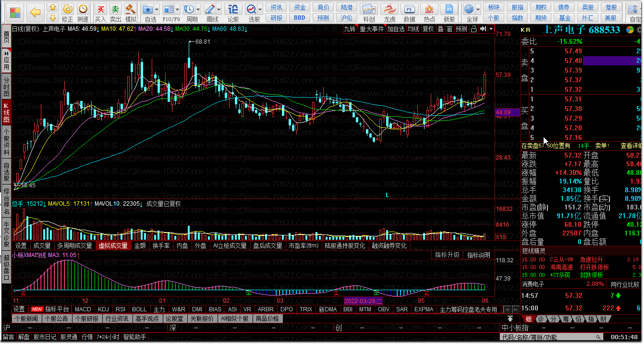The image size is (644, 344).
Task: Click the 2022-03-29 date marker on timeline
Action: 363,301
